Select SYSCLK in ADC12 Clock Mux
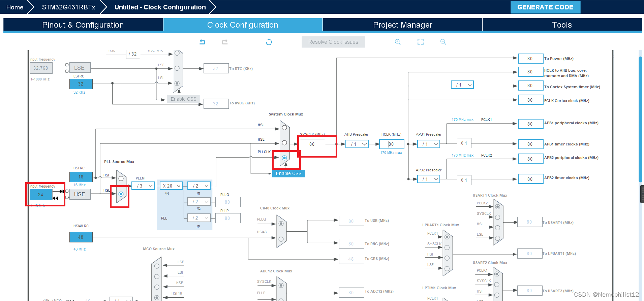 (281, 286)
